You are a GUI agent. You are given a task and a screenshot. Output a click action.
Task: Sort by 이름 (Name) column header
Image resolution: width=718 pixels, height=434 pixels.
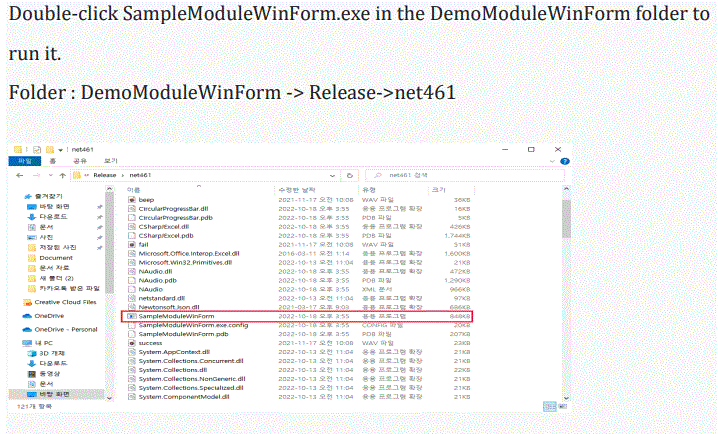[x=133, y=190]
